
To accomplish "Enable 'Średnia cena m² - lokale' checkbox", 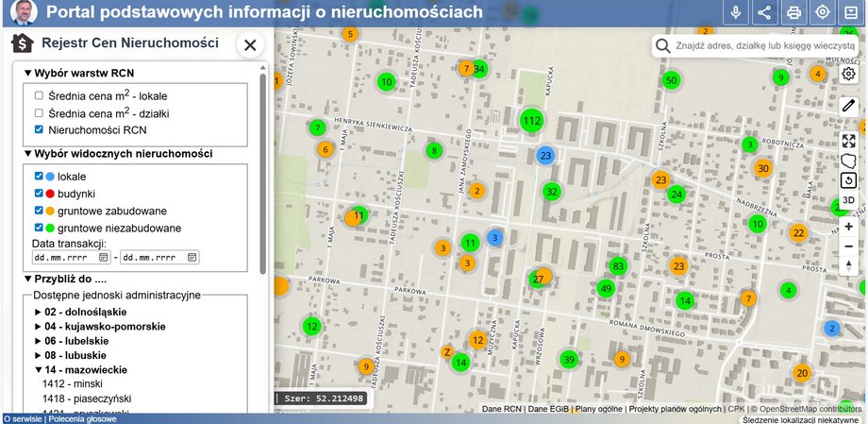I will click(x=39, y=96).
